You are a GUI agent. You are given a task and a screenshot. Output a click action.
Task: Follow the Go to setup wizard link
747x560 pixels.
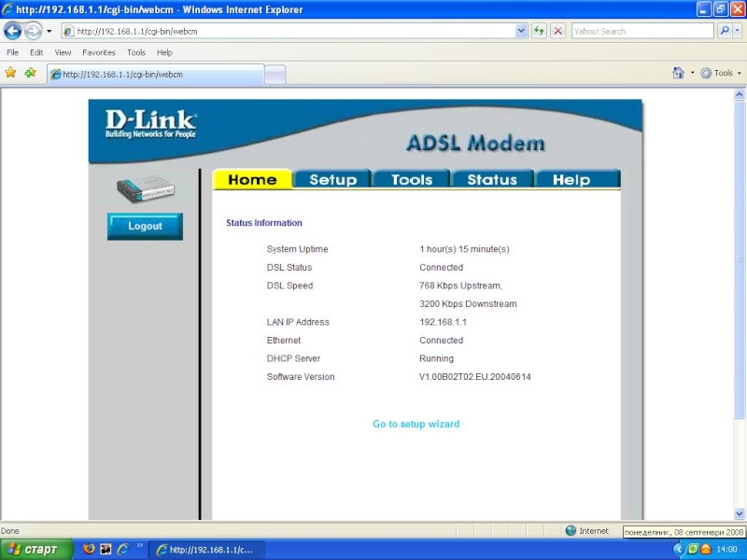416,424
